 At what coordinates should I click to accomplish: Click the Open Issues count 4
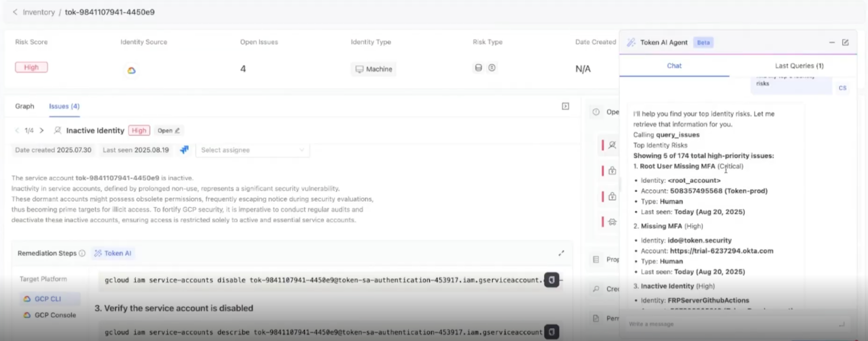pyautogui.click(x=243, y=69)
